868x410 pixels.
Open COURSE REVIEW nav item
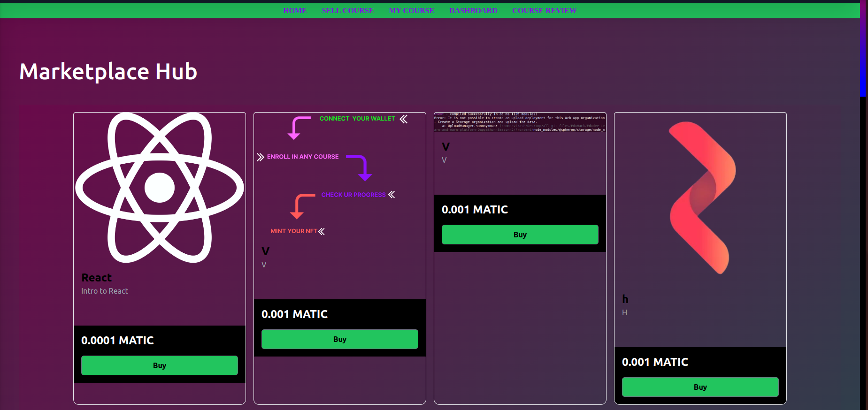point(544,10)
